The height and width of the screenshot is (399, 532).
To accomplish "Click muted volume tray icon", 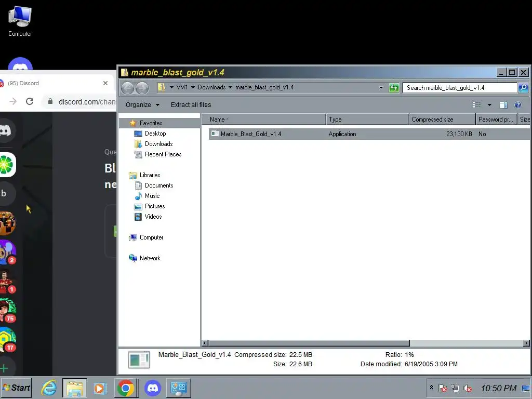I will pyautogui.click(x=468, y=388).
